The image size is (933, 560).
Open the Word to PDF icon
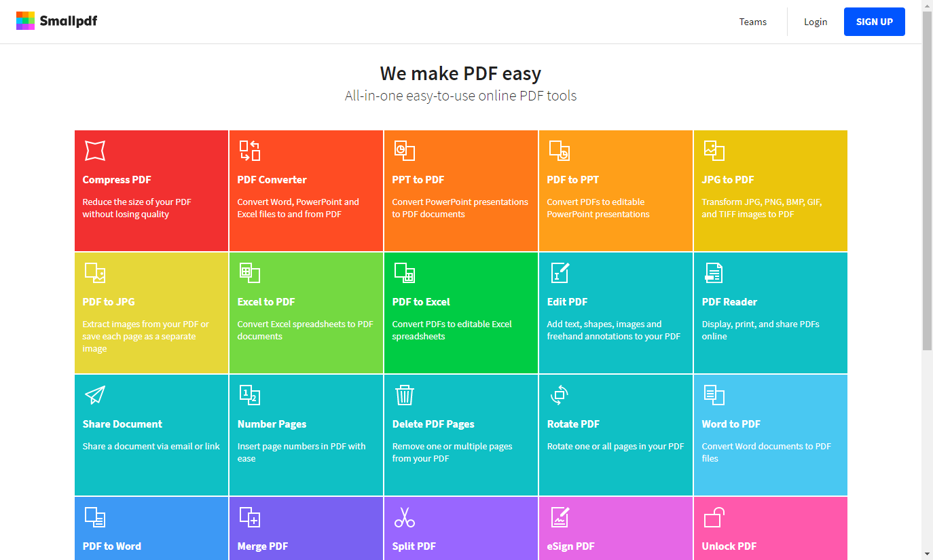coord(714,395)
